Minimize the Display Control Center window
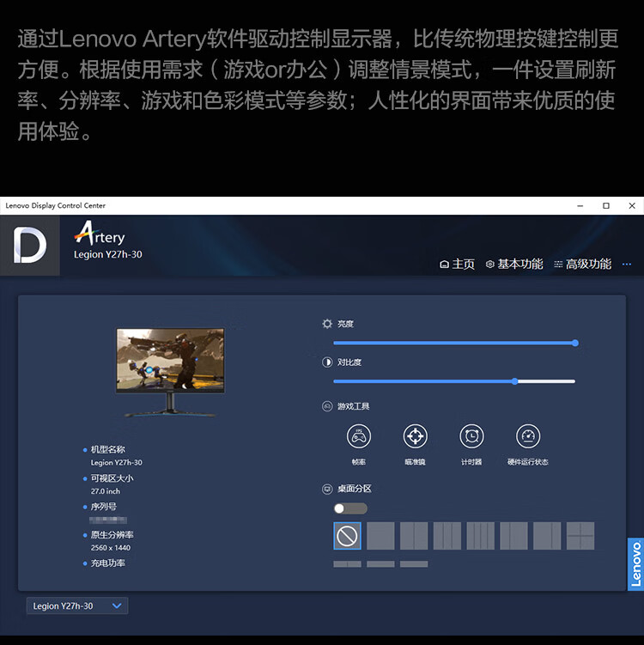Image resolution: width=644 pixels, height=645 pixels. 580,205
